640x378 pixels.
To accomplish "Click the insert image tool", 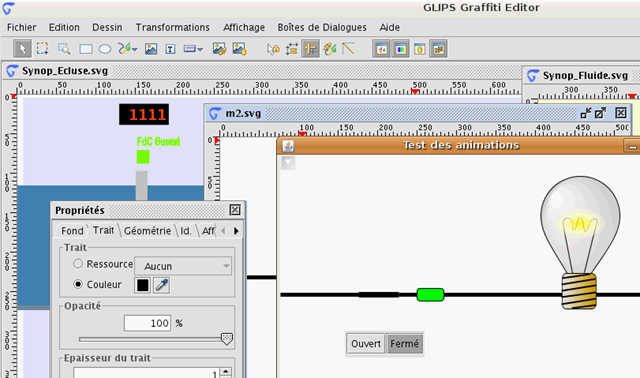I will click(151, 49).
